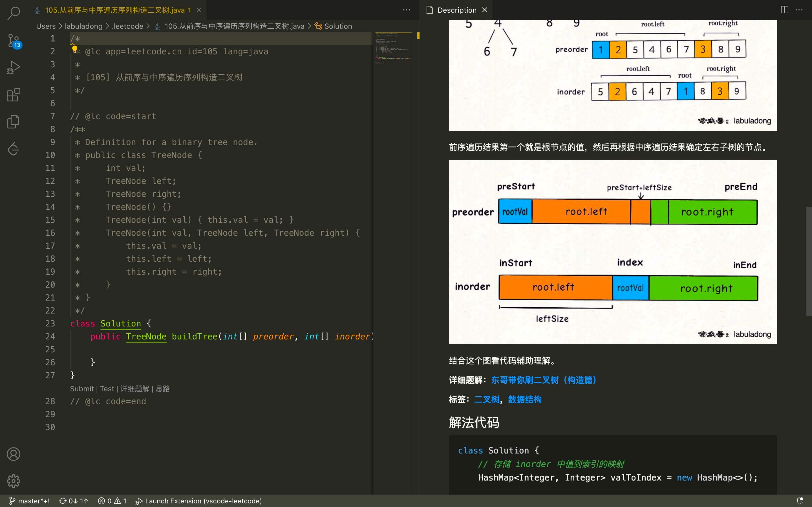
Task: Click the Submit code lens
Action: click(x=81, y=389)
